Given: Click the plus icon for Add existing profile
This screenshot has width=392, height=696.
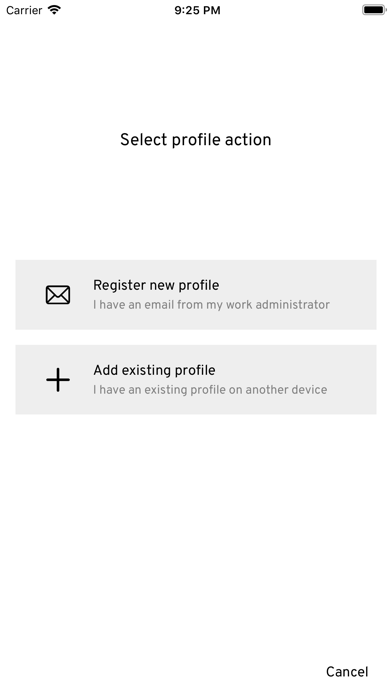Looking at the screenshot, I should [58, 380].
